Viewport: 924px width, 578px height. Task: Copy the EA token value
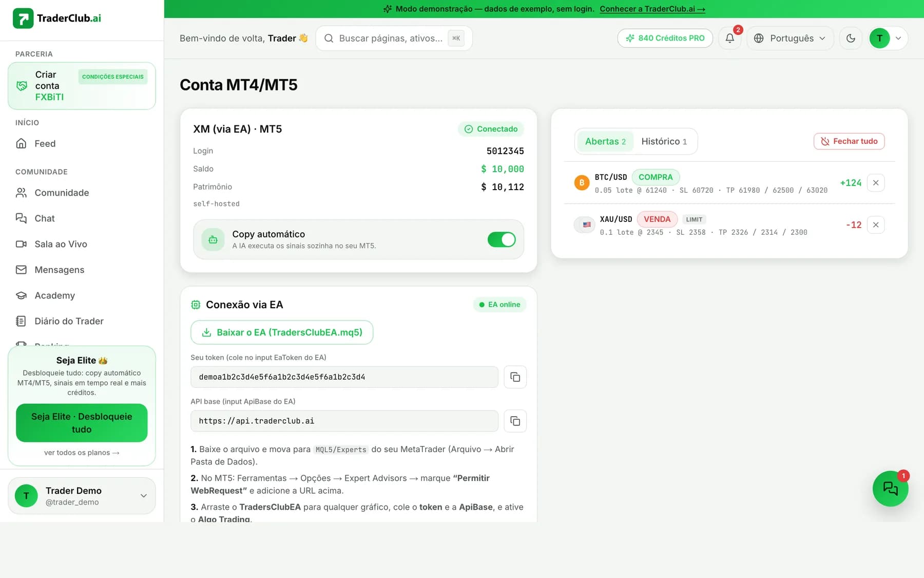pyautogui.click(x=515, y=377)
